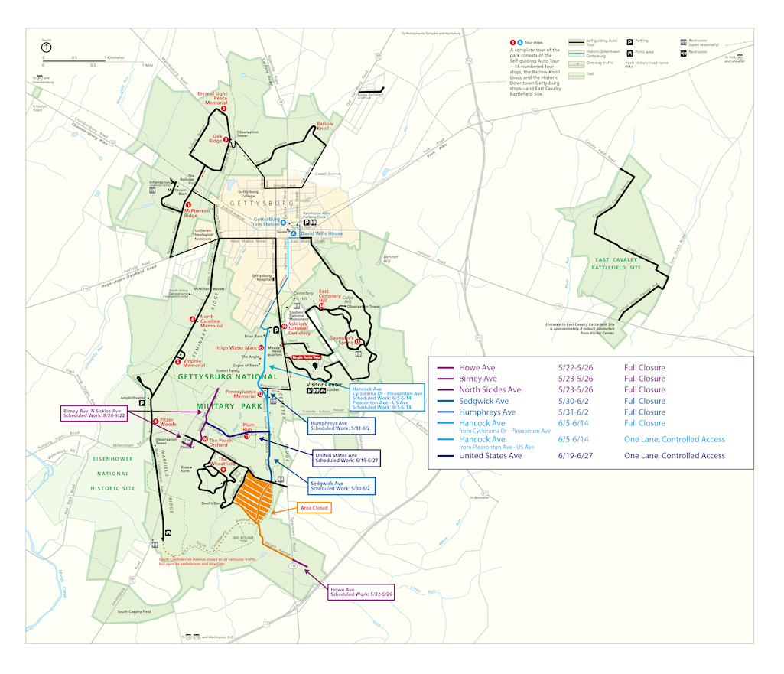784x674 pixels.
Task: Click the Howe Ave scheduled work callout box
Action: [x=361, y=592]
